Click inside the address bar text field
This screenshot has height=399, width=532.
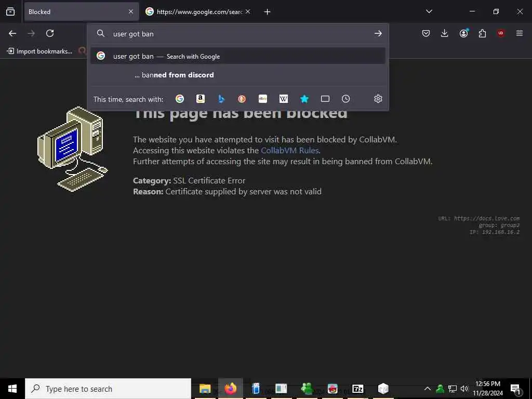pos(237,34)
